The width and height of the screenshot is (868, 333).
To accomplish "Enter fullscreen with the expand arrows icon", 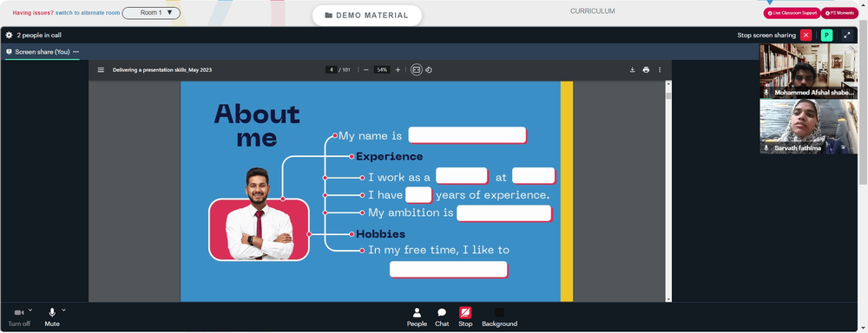I will pyautogui.click(x=847, y=35).
